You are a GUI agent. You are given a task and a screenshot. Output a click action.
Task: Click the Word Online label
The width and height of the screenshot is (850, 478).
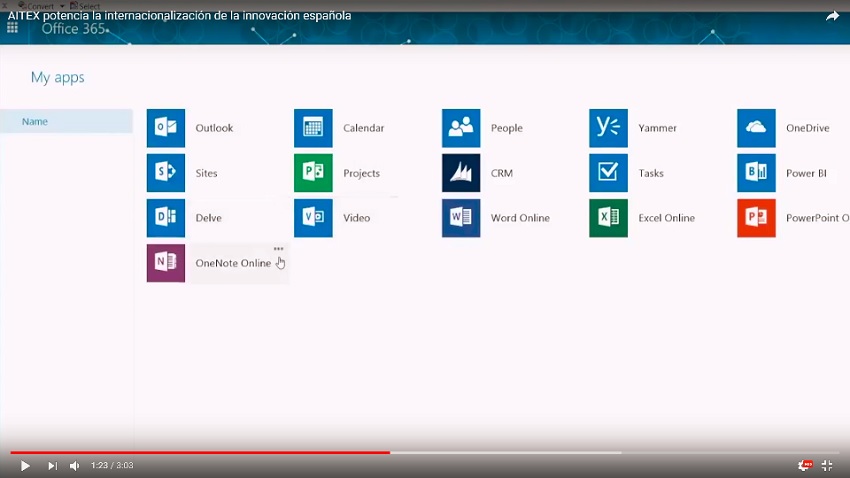520,218
